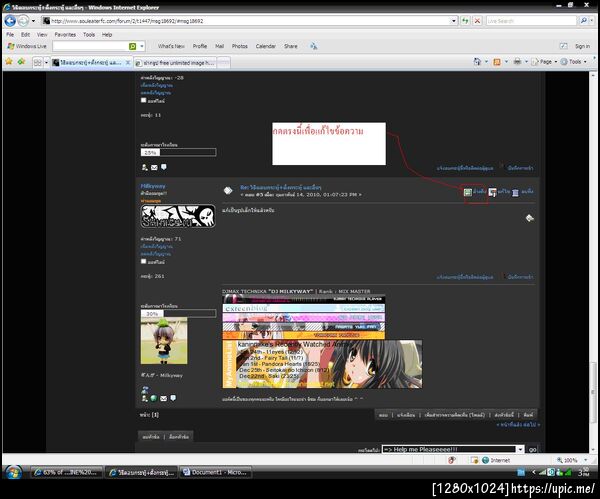Image resolution: width=600 pixels, height=499 pixels.
Task: Click the first poster's email envelope icon
Action: [x=154, y=167]
